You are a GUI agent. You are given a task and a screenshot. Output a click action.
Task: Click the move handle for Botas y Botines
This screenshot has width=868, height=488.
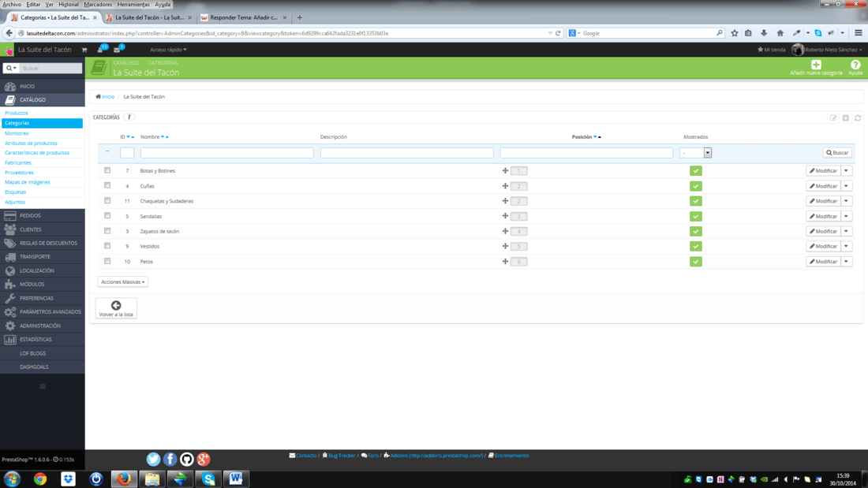click(505, 170)
